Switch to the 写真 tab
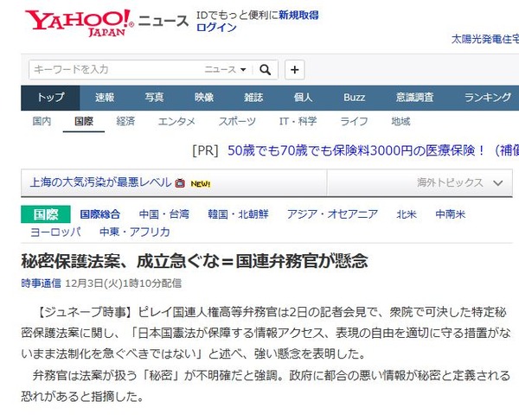Viewport: 519px width, 420px height. click(154, 98)
